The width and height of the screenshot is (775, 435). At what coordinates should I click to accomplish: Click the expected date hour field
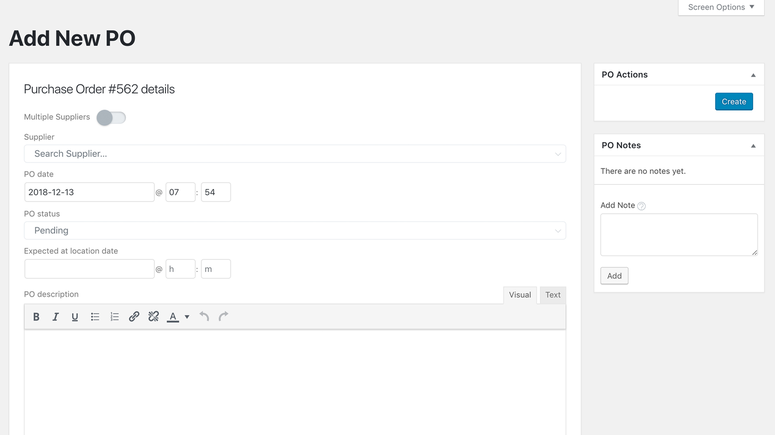[x=180, y=269]
